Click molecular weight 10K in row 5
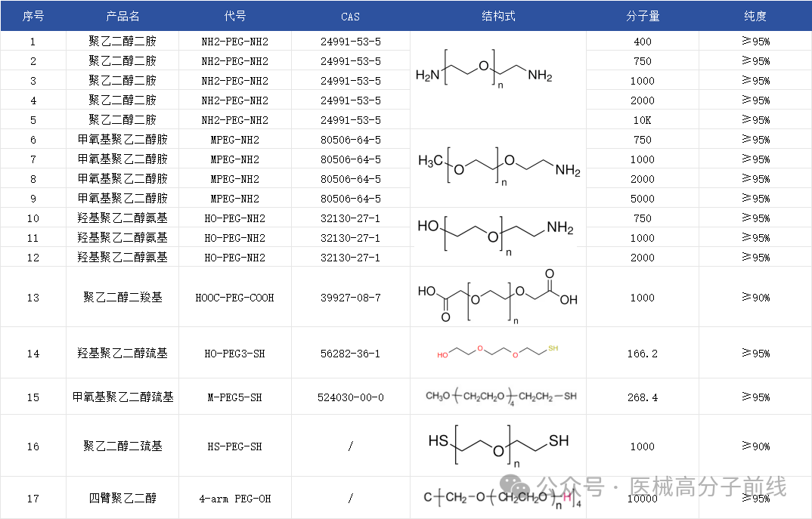This screenshot has height=519, width=812. point(643,120)
